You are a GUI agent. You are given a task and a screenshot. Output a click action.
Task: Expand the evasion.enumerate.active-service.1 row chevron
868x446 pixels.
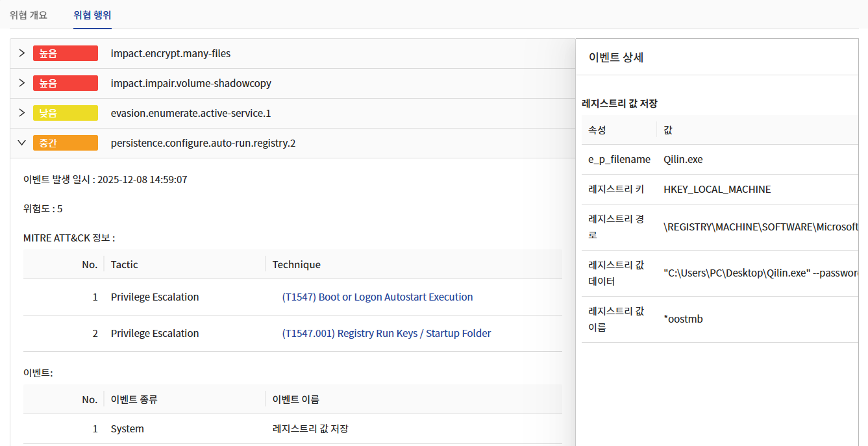click(21, 113)
